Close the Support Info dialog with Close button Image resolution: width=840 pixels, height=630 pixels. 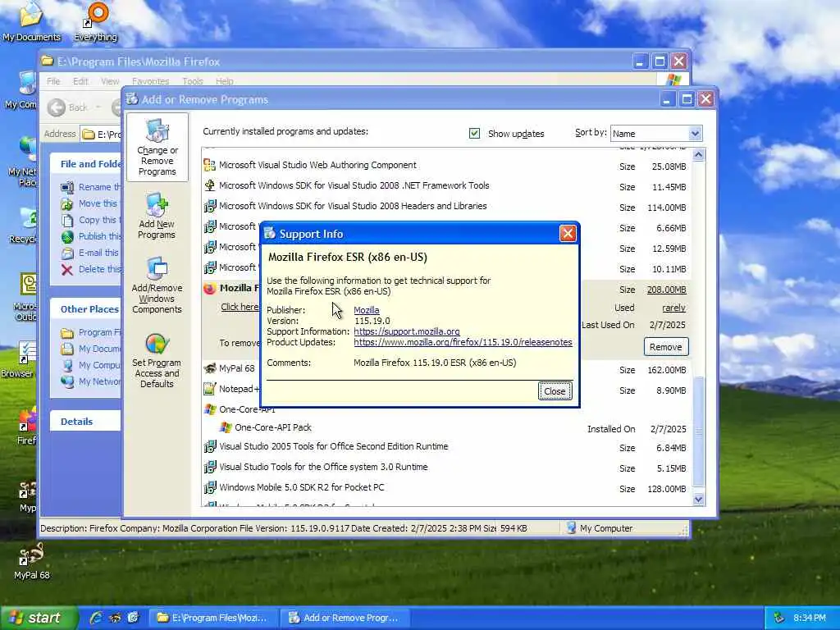(555, 391)
